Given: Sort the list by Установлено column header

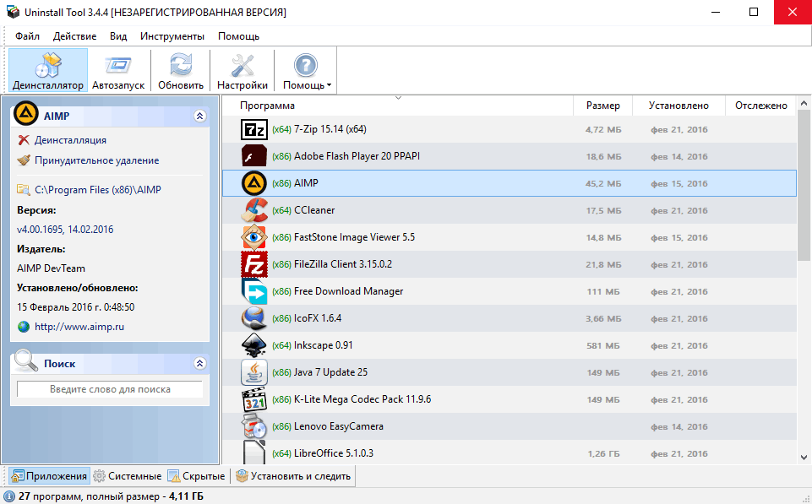Looking at the screenshot, I should pos(678,106).
